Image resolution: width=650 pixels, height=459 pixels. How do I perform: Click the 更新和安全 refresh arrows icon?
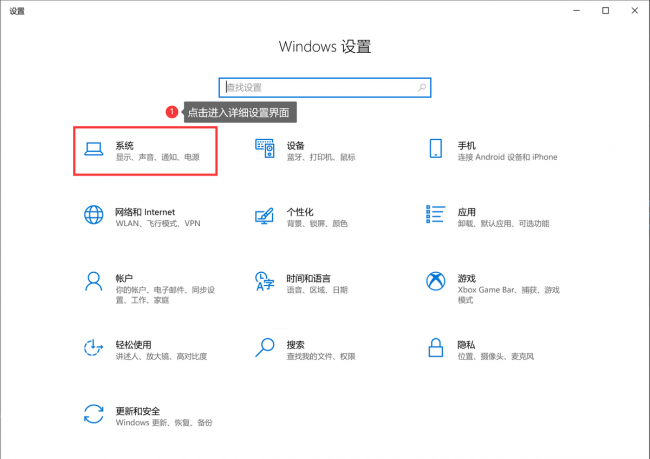(94, 414)
